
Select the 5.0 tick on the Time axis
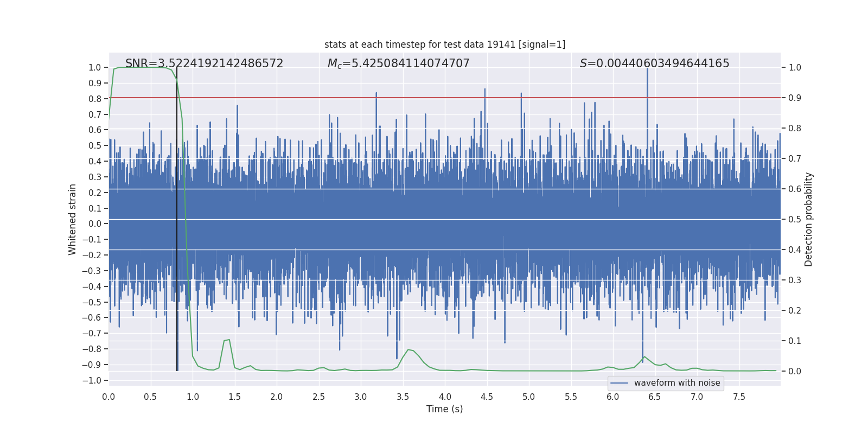[x=529, y=397]
